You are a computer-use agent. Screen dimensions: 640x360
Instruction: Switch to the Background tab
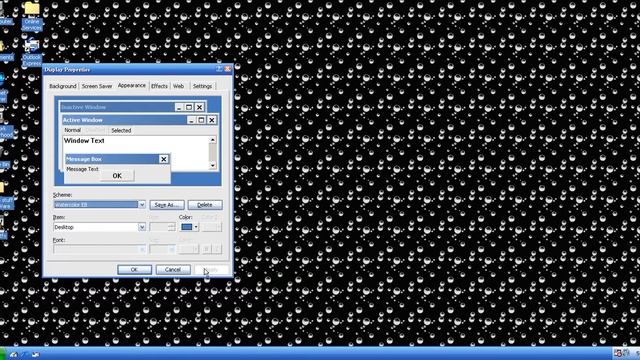(63, 86)
